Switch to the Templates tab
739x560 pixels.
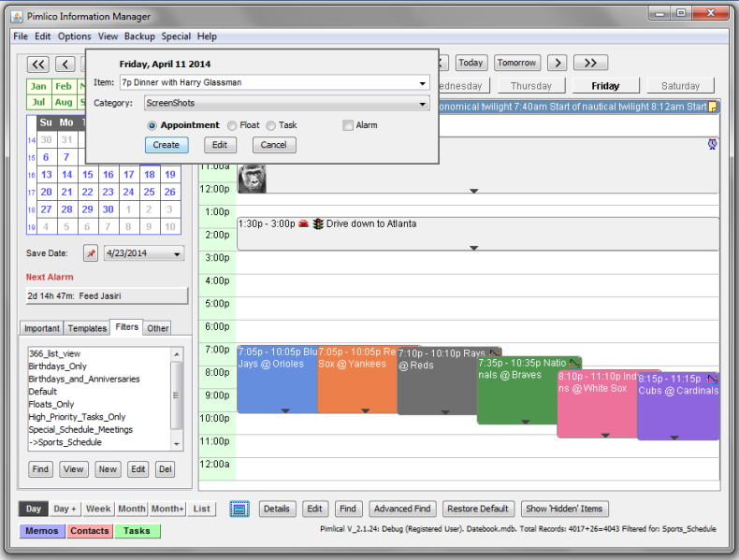87,328
